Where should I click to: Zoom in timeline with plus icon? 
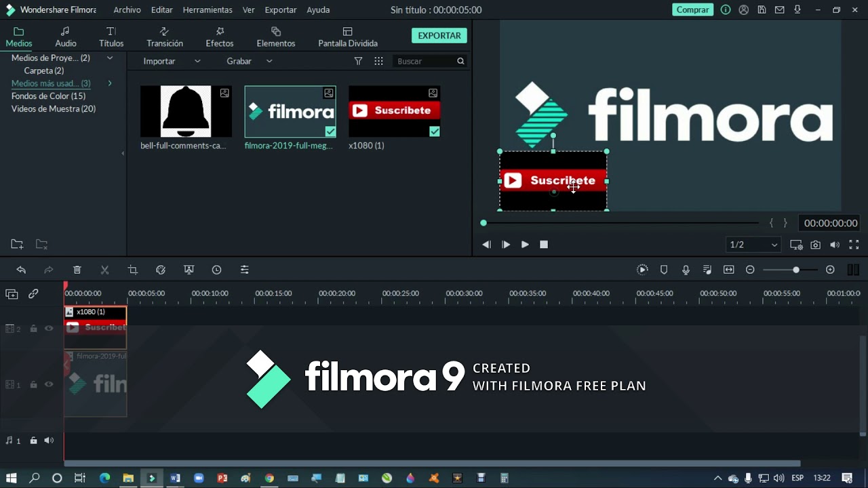(x=830, y=270)
